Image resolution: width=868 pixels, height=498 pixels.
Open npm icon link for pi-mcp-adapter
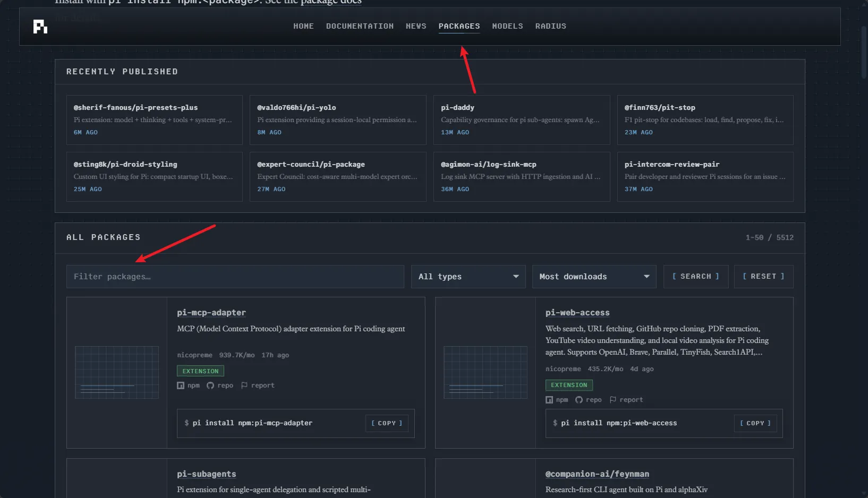click(181, 385)
